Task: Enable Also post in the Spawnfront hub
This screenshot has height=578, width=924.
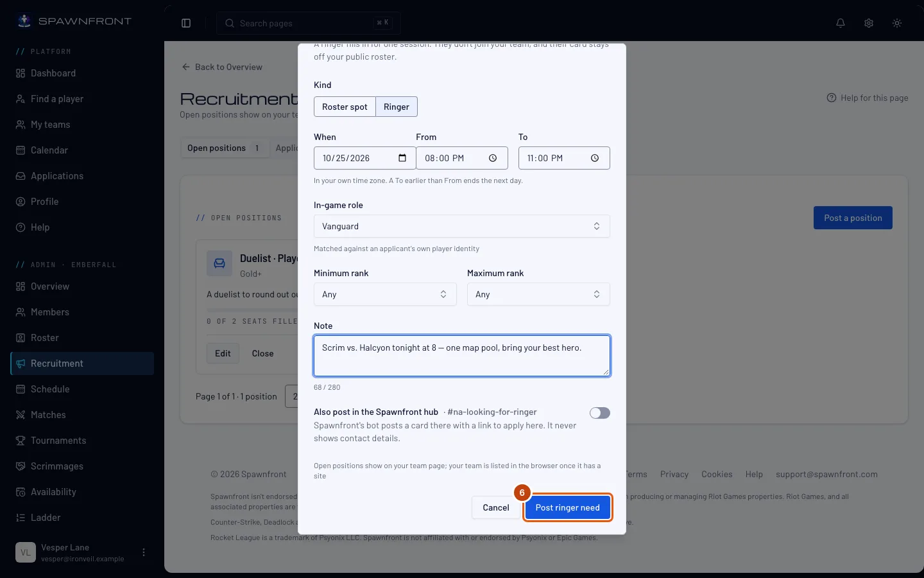Action: (x=600, y=413)
